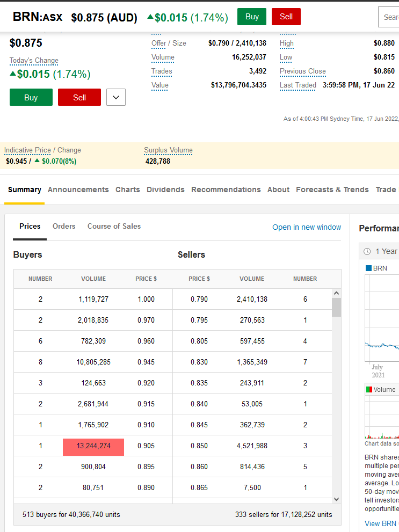Click seller price 0.865 cell

pos(199,487)
